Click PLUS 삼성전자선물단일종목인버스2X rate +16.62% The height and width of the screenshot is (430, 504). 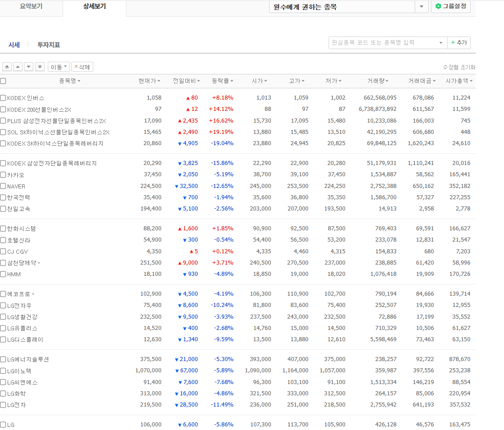pyautogui.click(x=221, y=121)
